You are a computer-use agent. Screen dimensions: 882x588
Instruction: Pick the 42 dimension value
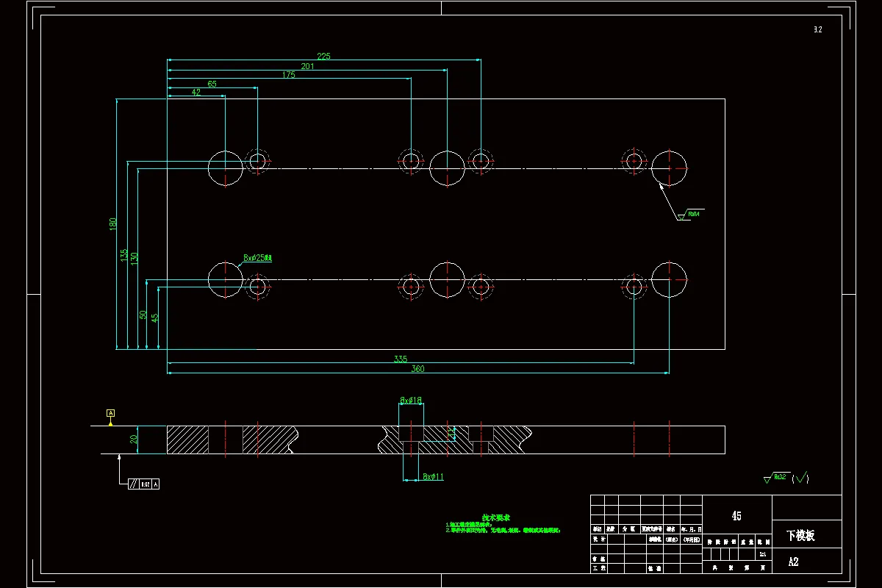pos(196,93)
